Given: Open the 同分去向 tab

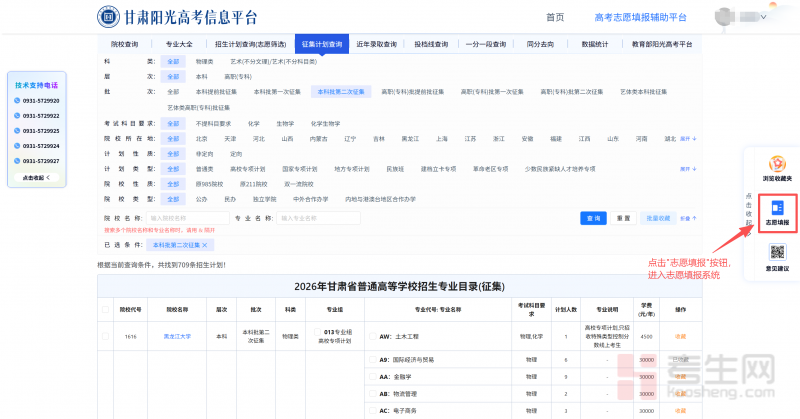Looking at the screenshot, I should click(540, 44).
